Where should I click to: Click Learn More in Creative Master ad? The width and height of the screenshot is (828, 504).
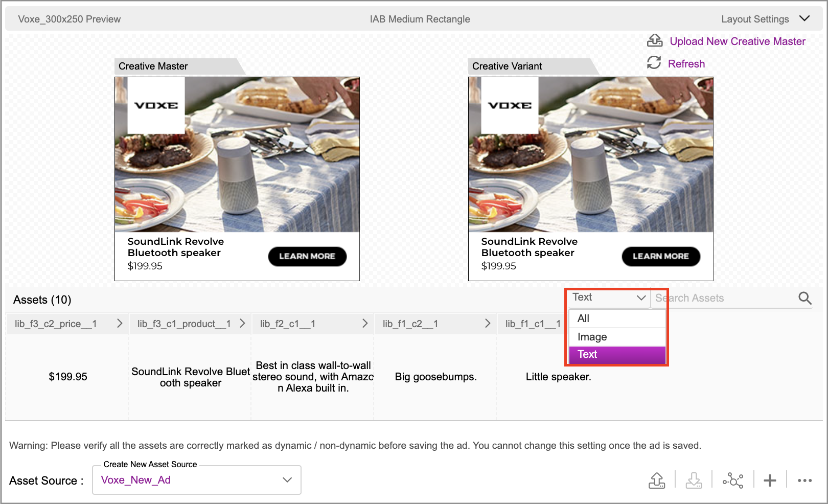click(x=307, y=256)
